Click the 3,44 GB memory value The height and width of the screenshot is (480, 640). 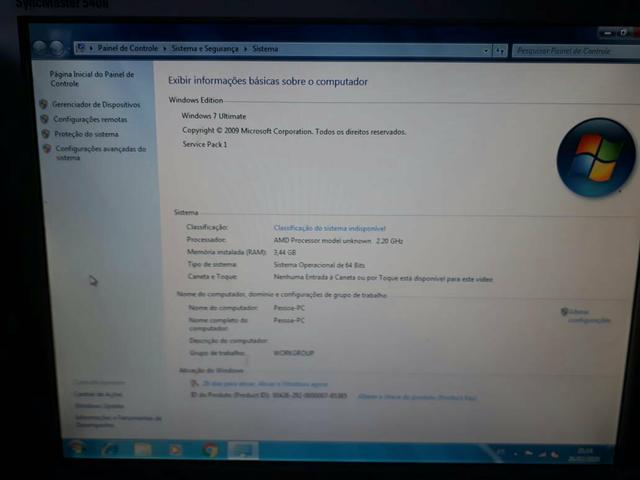point(285,252)
